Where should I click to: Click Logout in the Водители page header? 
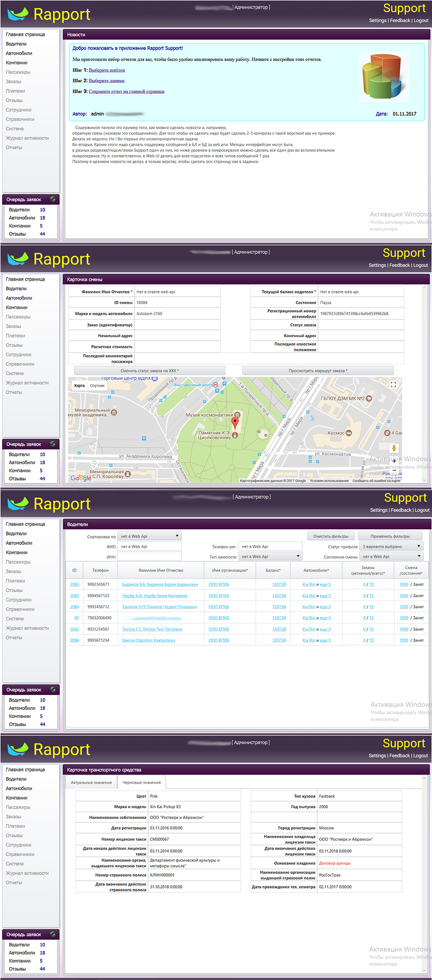click(x=422, y=510)
